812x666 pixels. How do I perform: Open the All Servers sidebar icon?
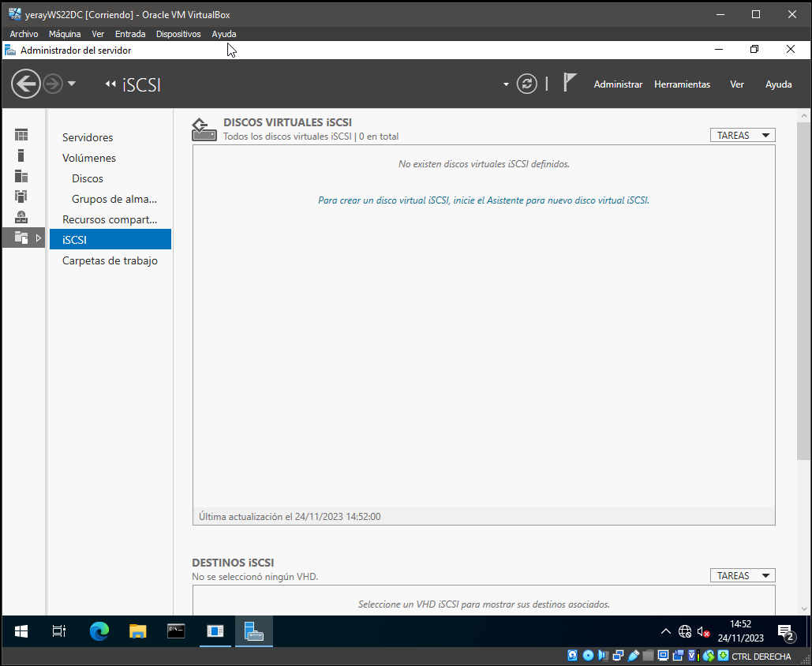(21, 176)
